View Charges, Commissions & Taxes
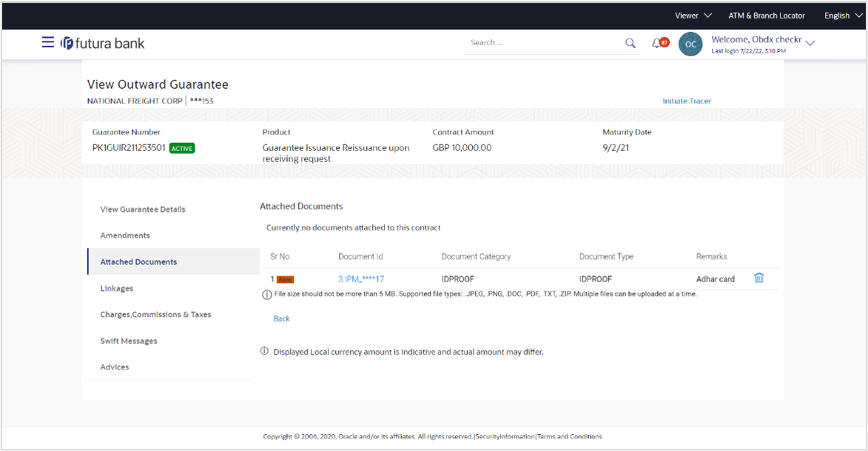The height and width of the screenshot is (451, 868). (155, 314)
